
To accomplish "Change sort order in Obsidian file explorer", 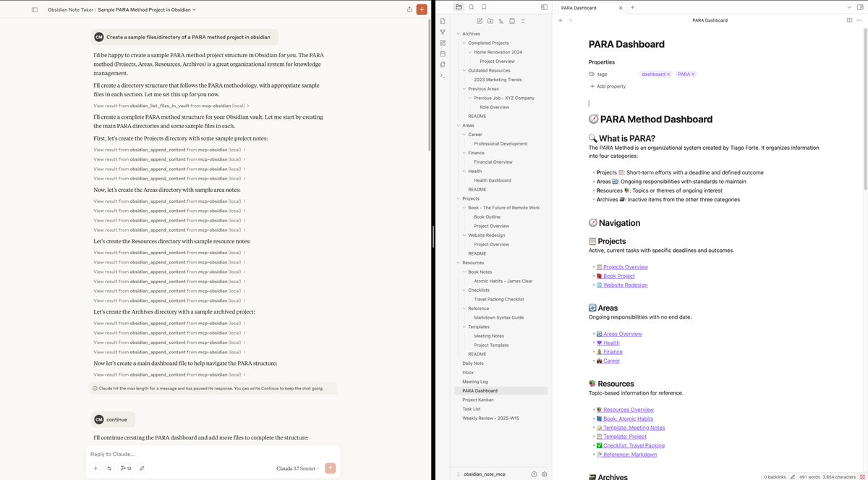I will coord(501,21).
